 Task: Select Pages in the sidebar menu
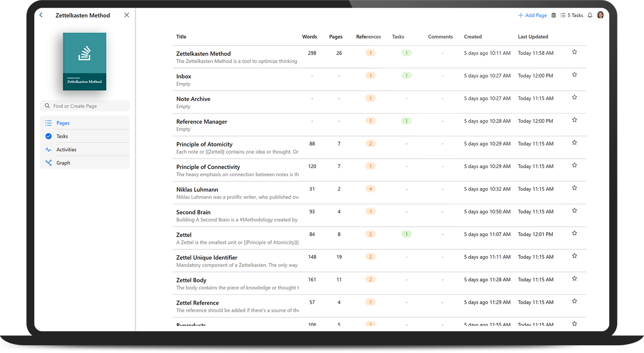click(63, 123)
